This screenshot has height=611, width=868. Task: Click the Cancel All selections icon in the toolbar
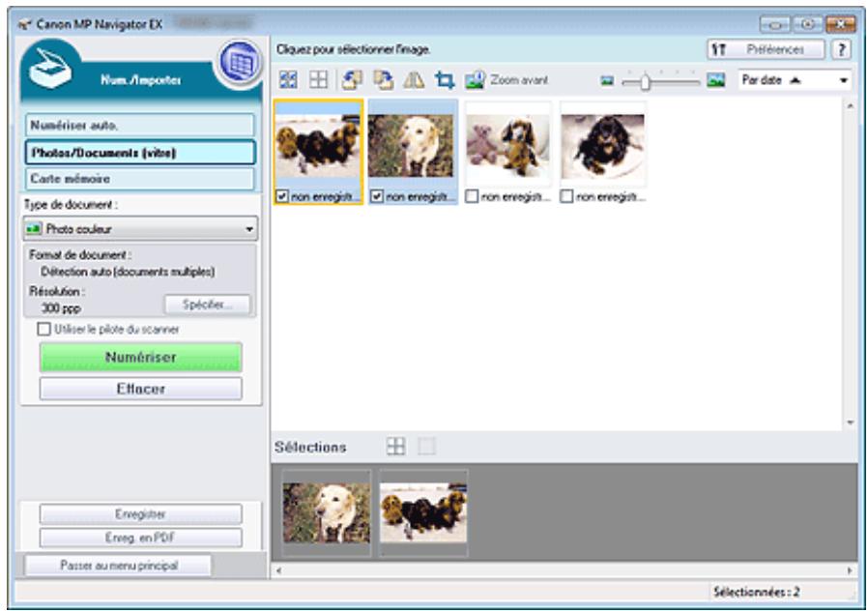(x=318, y=79)
